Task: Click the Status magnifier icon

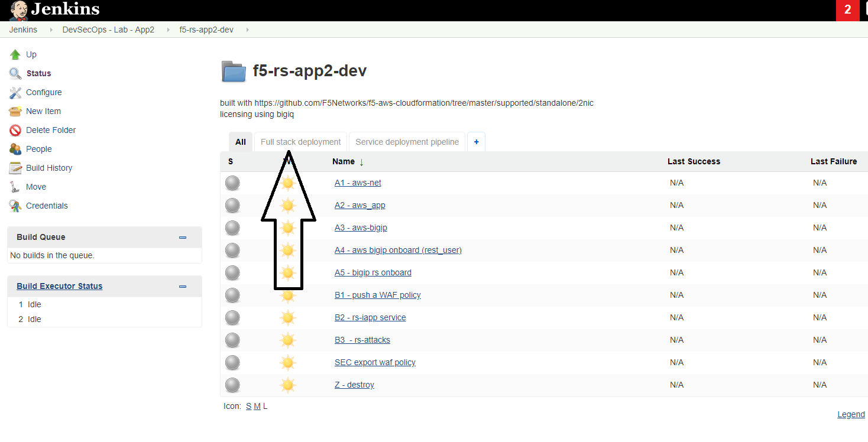Action: [x=15, y=73]
